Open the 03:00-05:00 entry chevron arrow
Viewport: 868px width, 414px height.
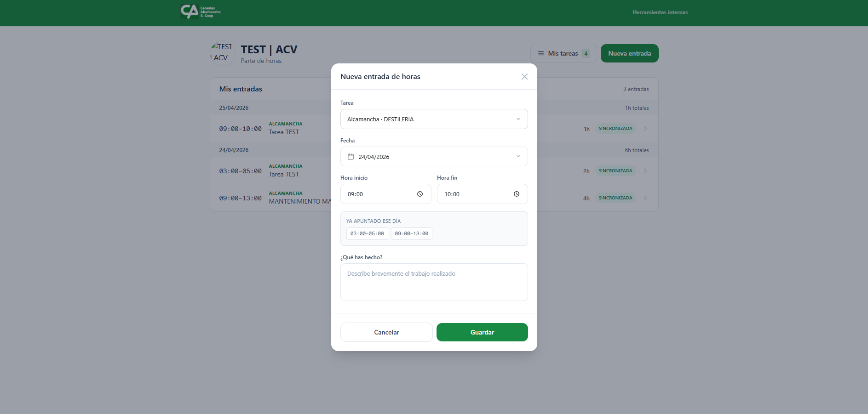click(645, 171)
